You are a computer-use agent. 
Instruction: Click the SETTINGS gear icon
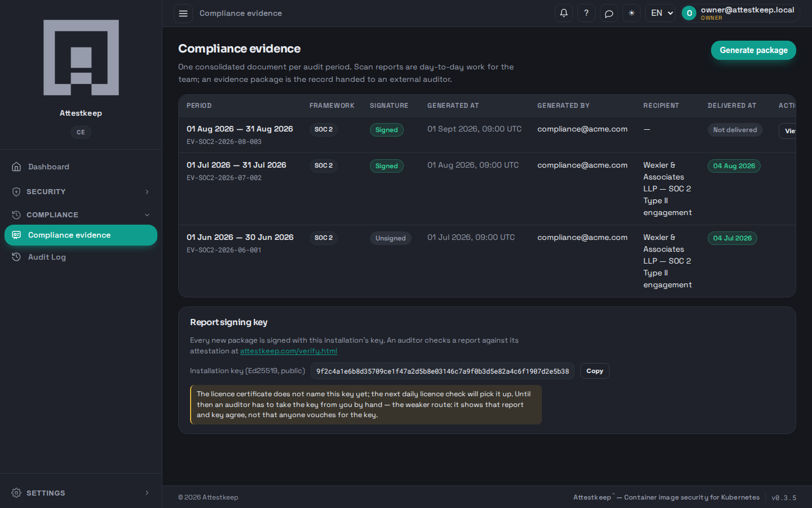(x=16, y=493)
